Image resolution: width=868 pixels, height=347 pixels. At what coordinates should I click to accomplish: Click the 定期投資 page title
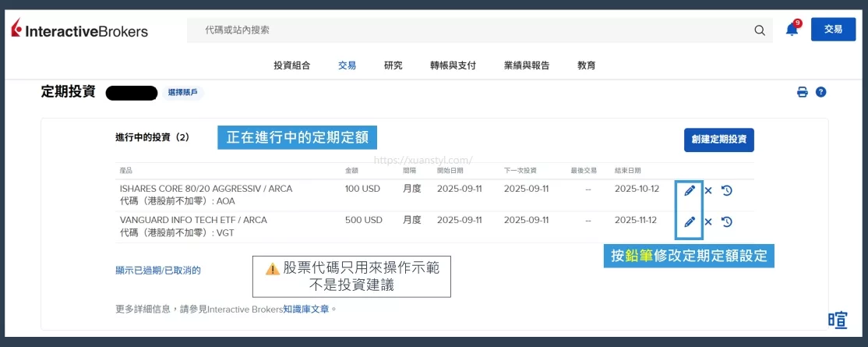pyautogui.click(x=68, y=92)
